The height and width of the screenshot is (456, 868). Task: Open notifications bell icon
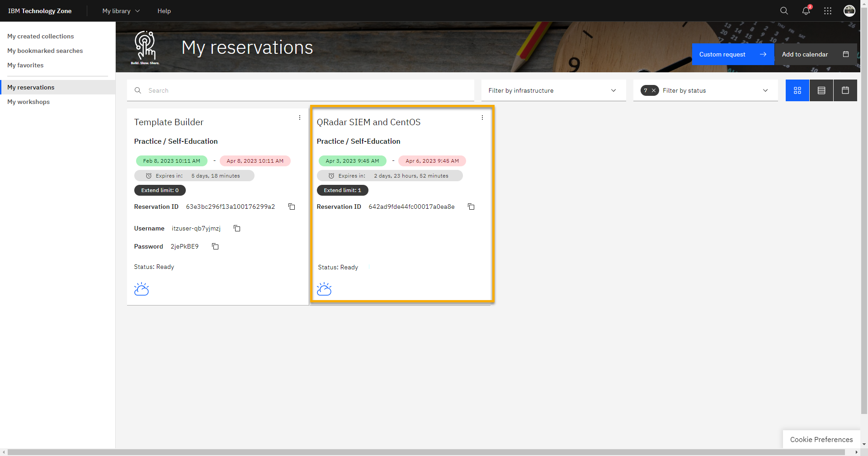(x=806, y=11)
